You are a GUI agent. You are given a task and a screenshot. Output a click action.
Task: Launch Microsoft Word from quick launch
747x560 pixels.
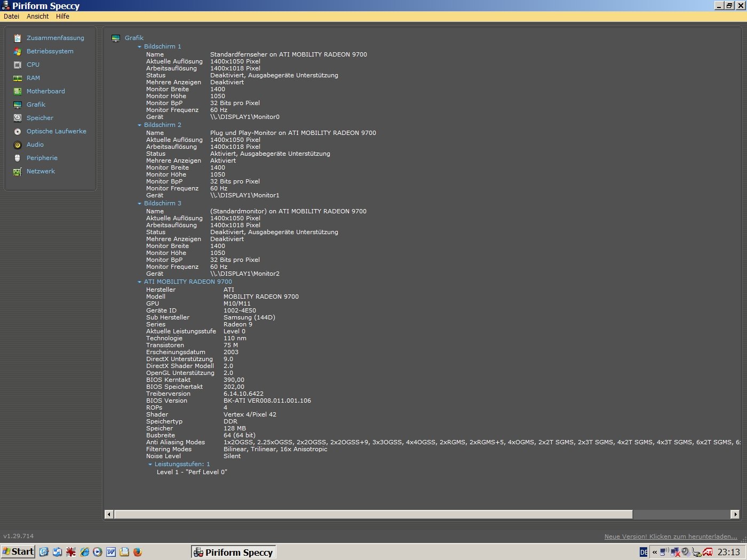tap(111, 552)
